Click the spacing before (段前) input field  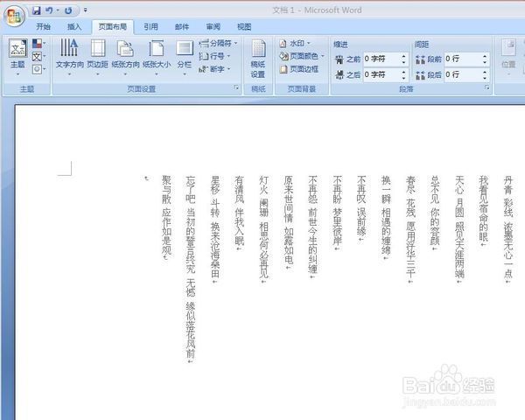(463, 59)
